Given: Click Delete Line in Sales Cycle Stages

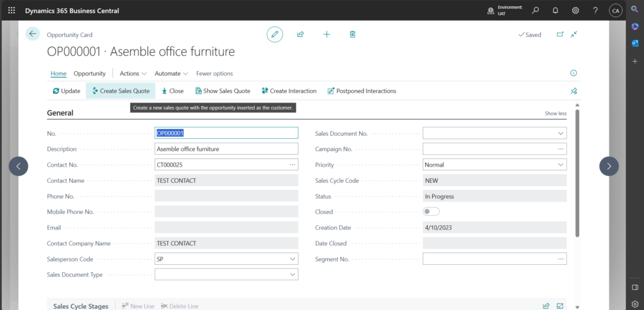Looking at the screenshot, I should coord(180,306).
